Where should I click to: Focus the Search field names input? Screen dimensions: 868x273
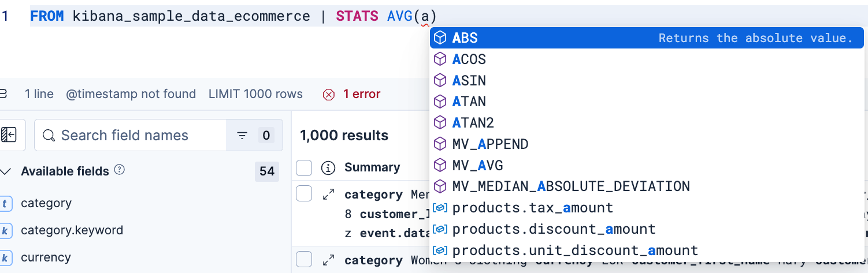(x=131, y=136)
